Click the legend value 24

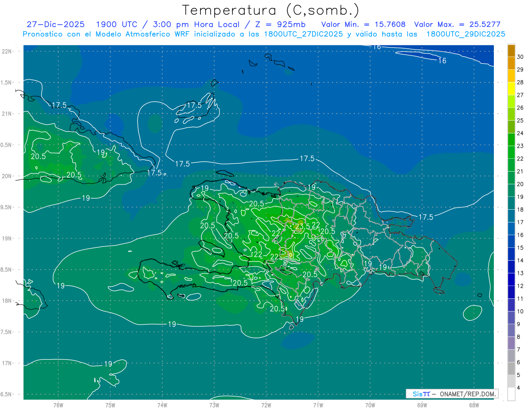coord(520,133)
